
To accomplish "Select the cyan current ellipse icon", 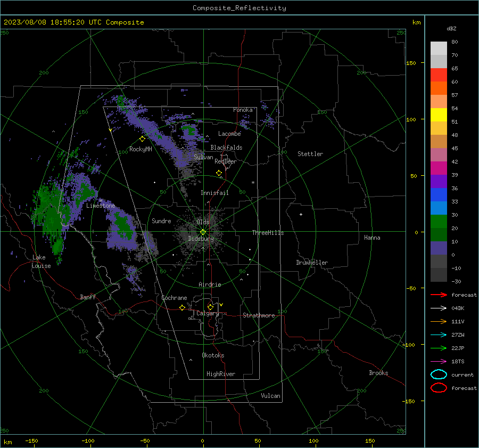I will coord(439,374).
